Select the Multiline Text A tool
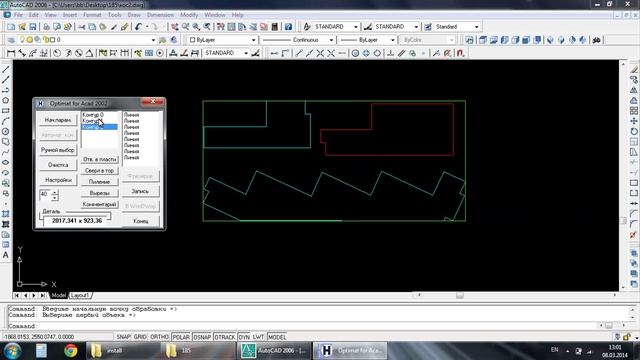The image size is (640, 360). click(x=6, y=255)
